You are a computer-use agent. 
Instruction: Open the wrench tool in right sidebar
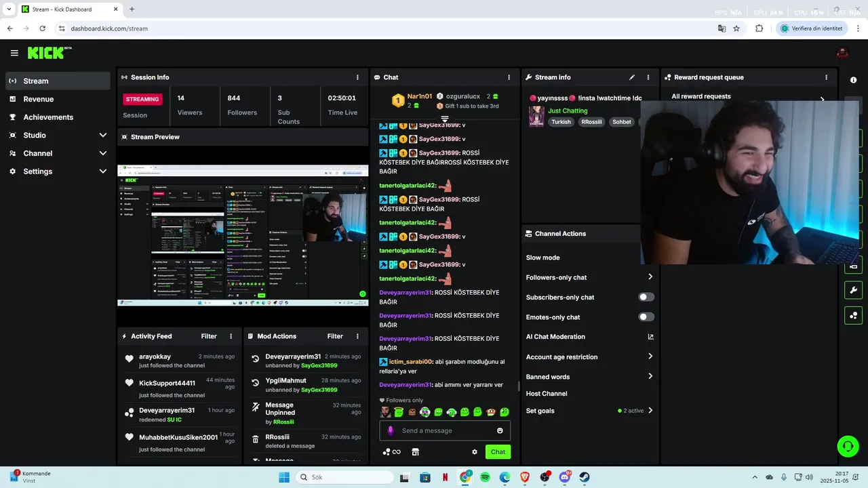[853, 291]
